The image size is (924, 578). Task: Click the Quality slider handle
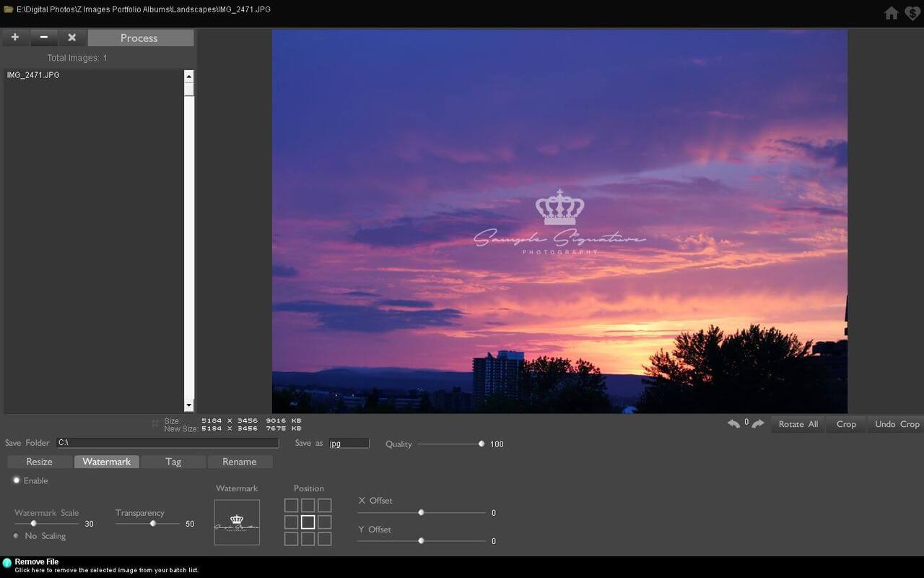pyautogui.click(x=481, y=444)
